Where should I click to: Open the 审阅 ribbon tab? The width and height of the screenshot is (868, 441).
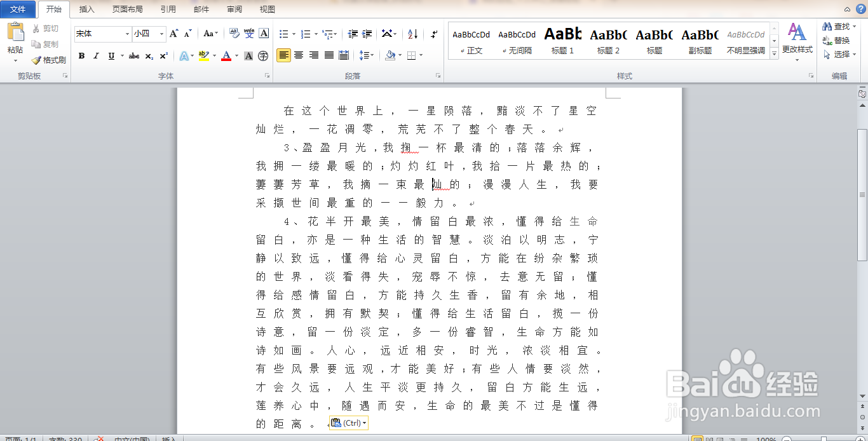(x=234, y=9)
